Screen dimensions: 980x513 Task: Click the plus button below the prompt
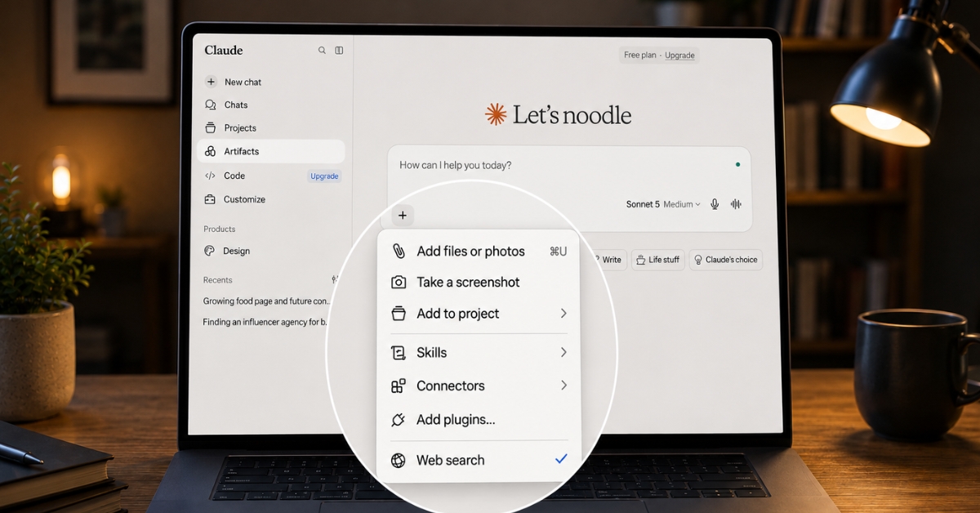tap(403, 216)
